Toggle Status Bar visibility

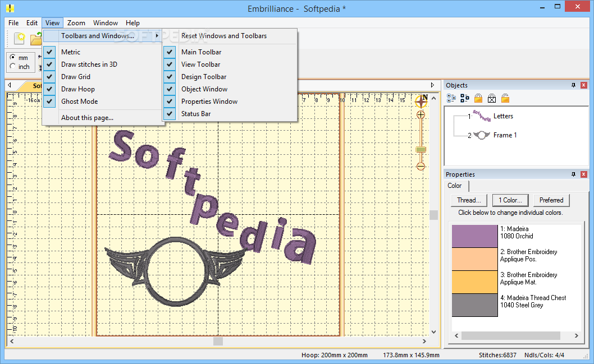[230, 113]
